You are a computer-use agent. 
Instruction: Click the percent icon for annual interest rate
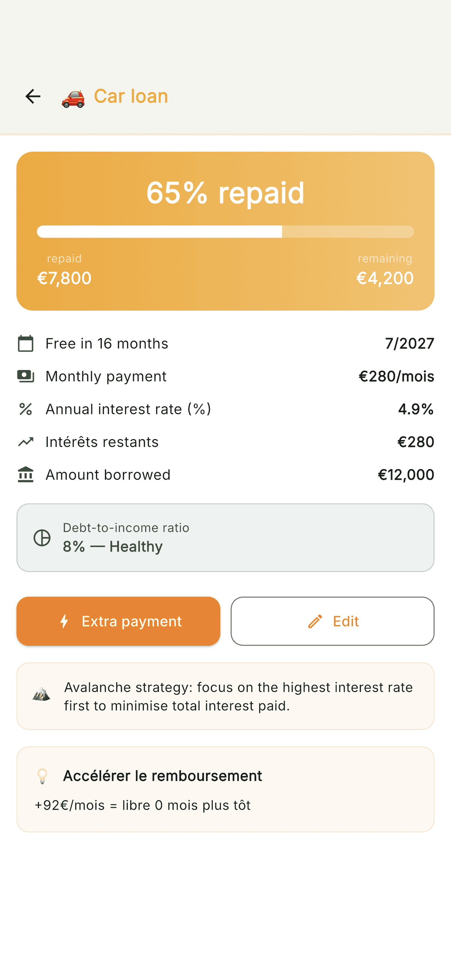coord(26,409)
